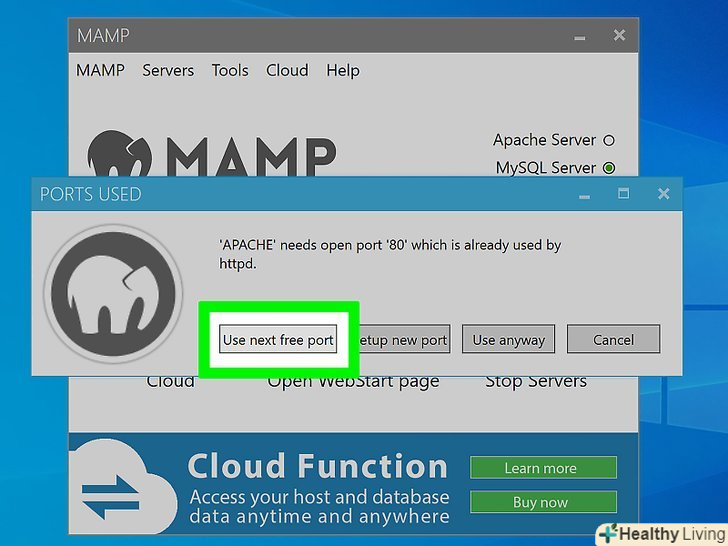Close the MAMP main window
This screenshot has height=546, width=728.
619,35
